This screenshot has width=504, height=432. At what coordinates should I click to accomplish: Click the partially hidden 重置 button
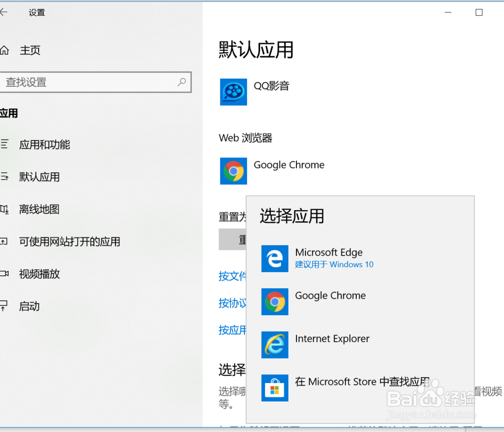click(232, 239)
